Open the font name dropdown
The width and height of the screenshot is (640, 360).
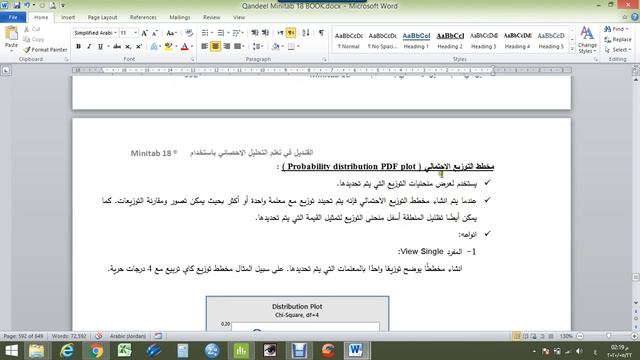pos(116,33)
